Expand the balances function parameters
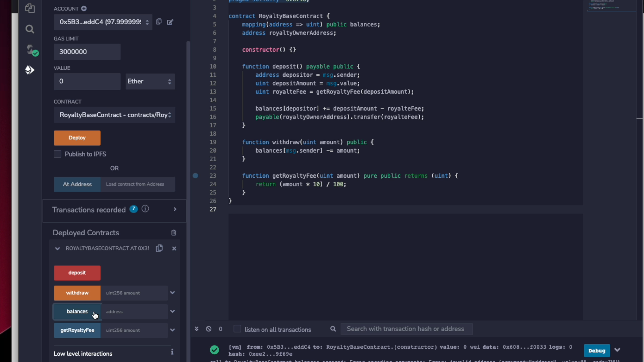Screen dimensions: 644x362 [x=172, y=311]
